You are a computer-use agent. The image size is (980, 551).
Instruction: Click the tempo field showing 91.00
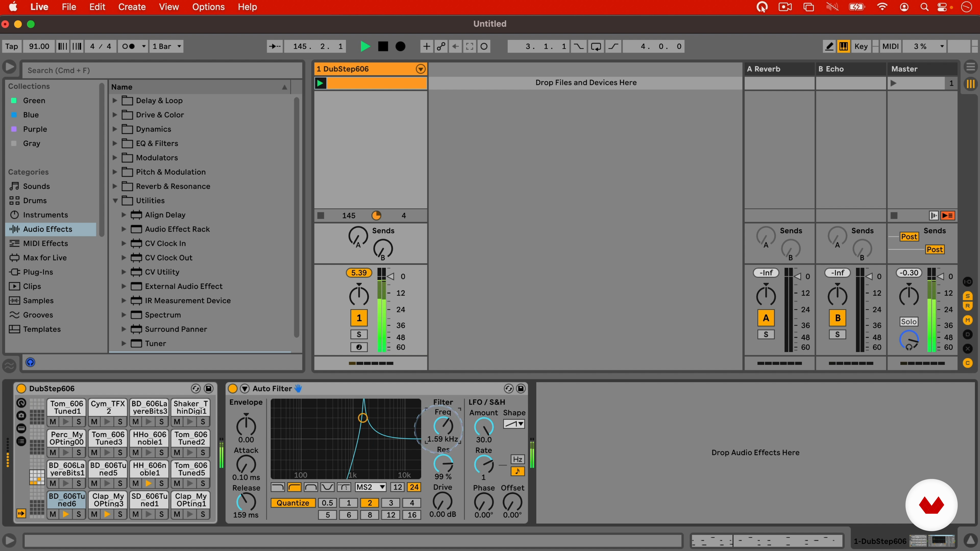coord(39,46)
